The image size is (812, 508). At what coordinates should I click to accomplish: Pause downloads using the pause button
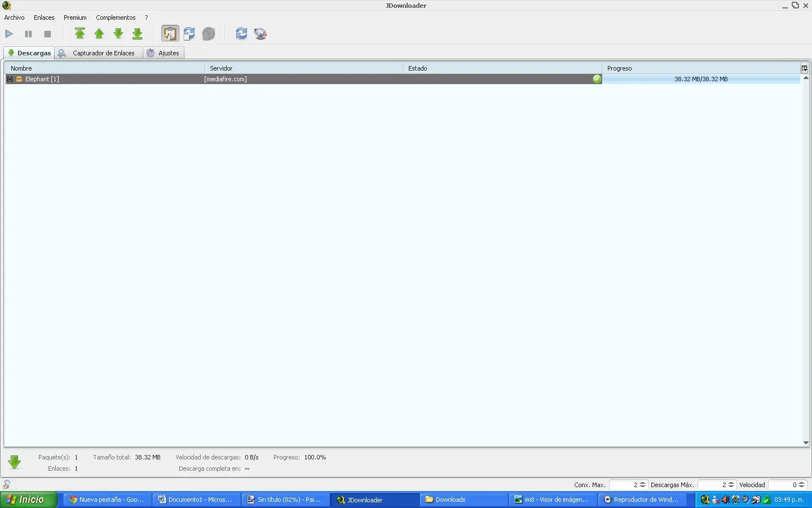pyautogui.click(x=28, y=34)
